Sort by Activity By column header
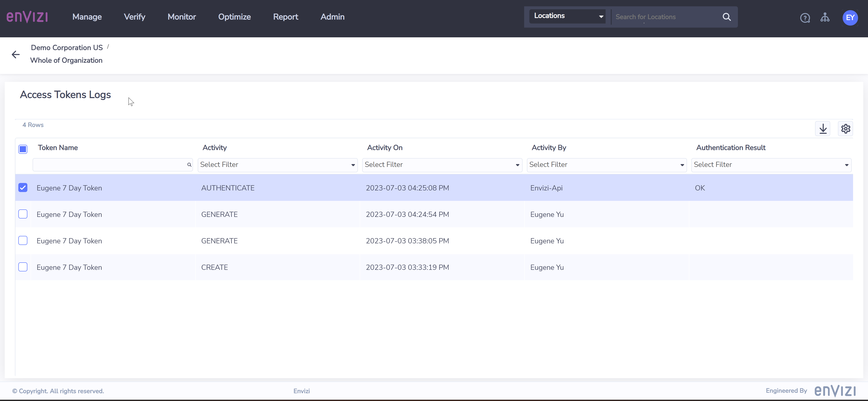Viewport: 868px width, 401px height. tap(549, 148)
